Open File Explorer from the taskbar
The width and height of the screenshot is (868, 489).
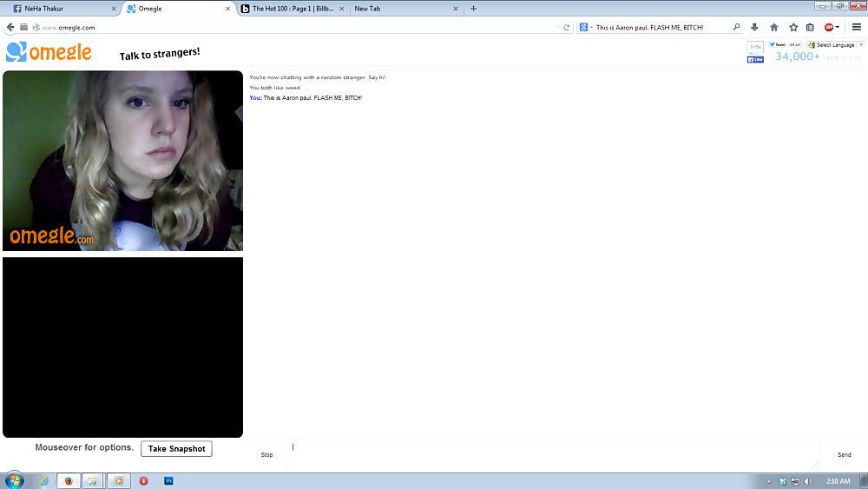[x=93, y=480]
